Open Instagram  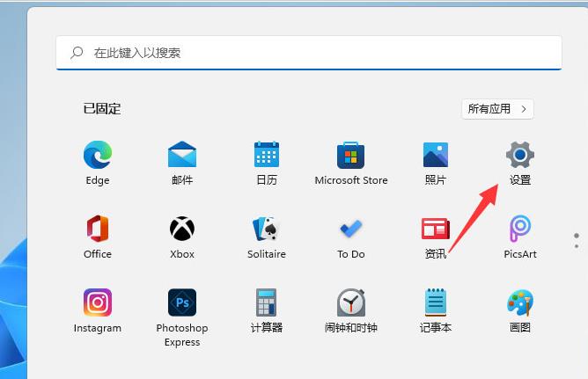coord(98,310)
